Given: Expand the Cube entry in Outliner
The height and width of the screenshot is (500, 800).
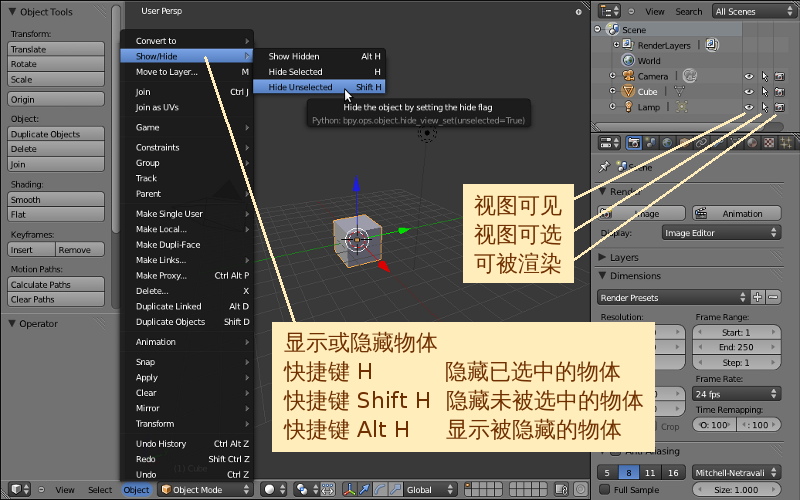Looking at the screenshot, I should [x=612, y=91].
